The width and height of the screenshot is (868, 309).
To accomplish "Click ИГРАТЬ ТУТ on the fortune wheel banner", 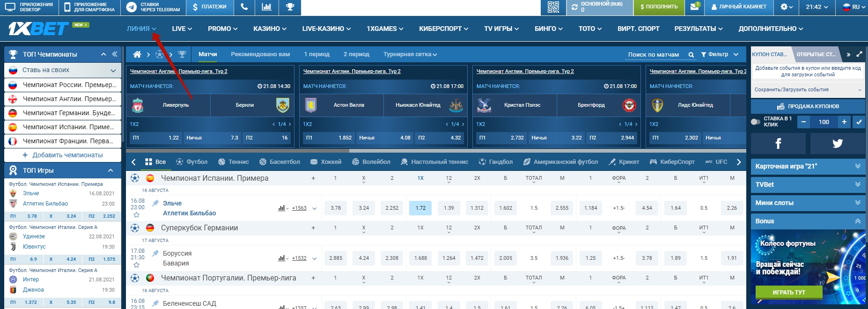I will coord(789,292).
